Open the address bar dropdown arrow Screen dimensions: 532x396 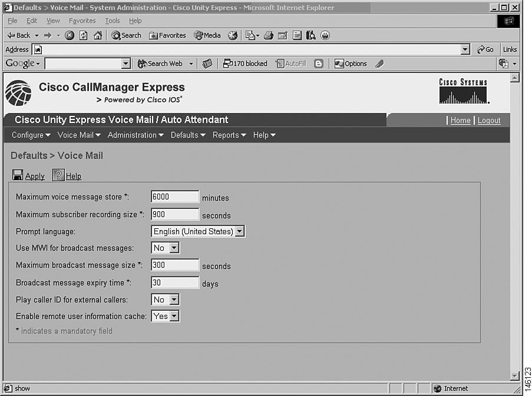(x=465, y=49)
